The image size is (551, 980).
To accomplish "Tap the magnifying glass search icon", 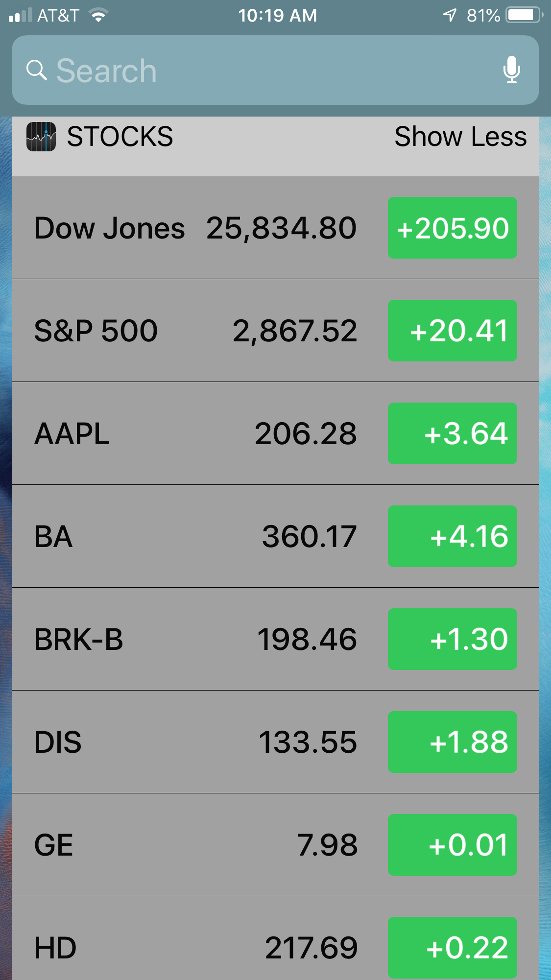I will [x=36, y=70].
